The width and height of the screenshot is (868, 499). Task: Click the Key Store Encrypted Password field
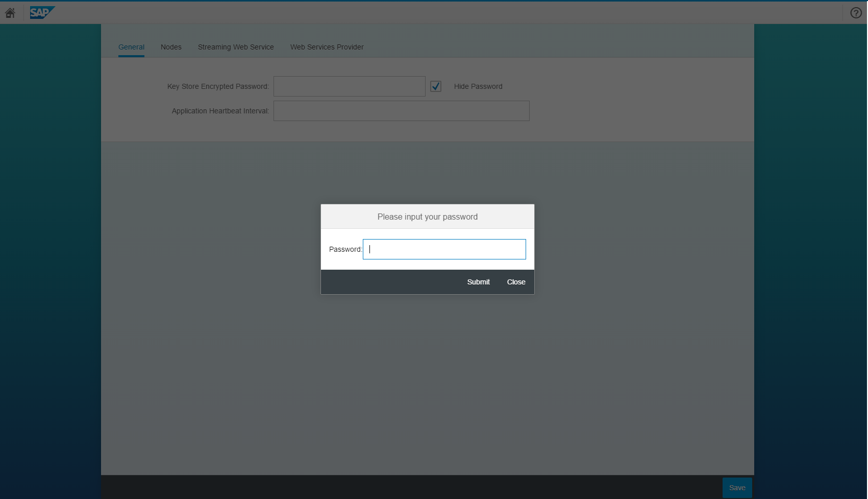click(x=349, y=86)
